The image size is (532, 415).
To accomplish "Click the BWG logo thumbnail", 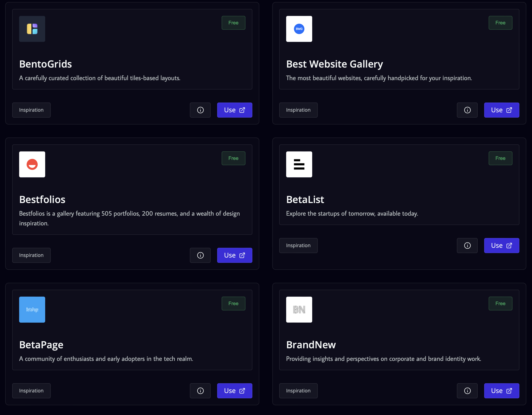I will (299, 29).
